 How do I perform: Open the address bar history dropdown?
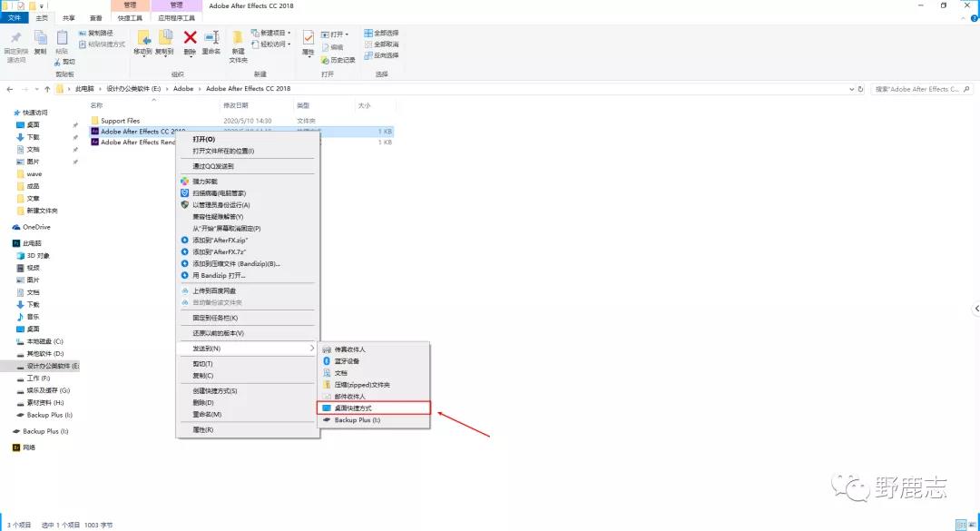click(x=851, y=90)
